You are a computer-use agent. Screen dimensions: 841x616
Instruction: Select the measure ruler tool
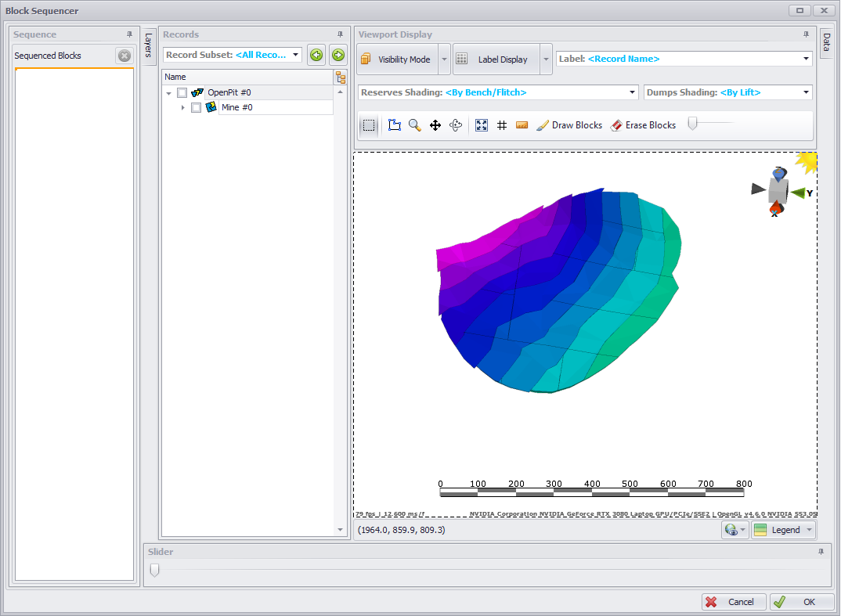tap(522, 125)
